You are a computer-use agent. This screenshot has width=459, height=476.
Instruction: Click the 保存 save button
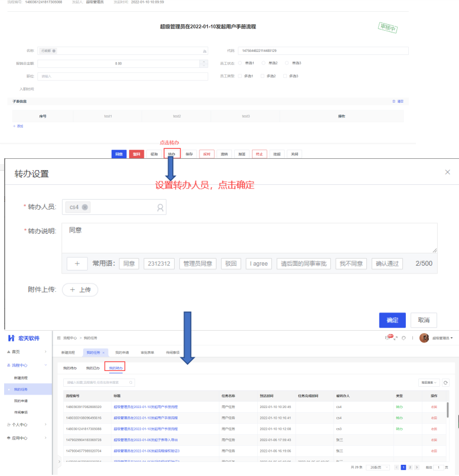189,154
